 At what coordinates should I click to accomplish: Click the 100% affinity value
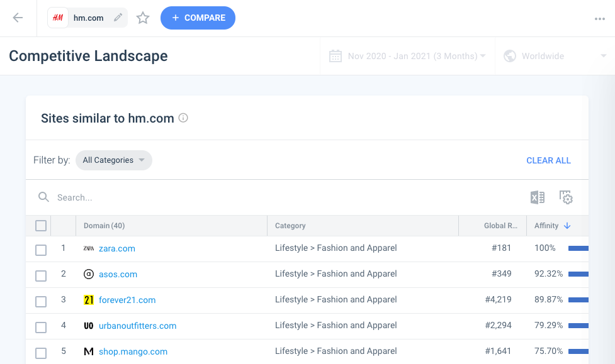tap(544, 248)
